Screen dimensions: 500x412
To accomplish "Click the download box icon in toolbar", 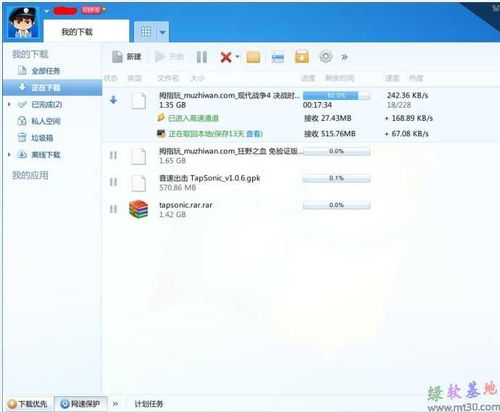I will pos(302,57).
